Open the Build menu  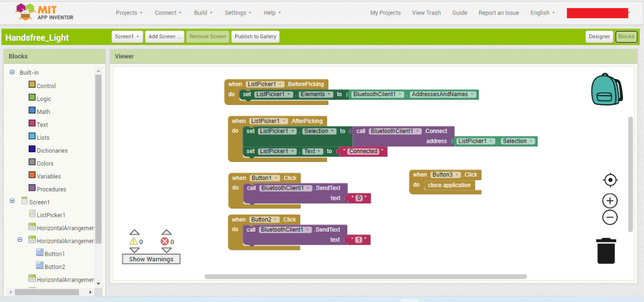pos(203,12)
